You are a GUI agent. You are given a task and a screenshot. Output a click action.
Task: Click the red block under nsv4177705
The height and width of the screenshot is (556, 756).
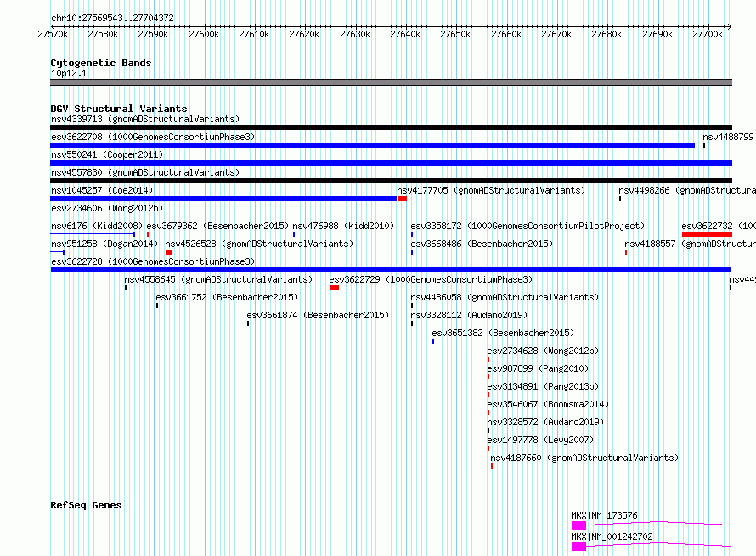[x=402, y=199]
